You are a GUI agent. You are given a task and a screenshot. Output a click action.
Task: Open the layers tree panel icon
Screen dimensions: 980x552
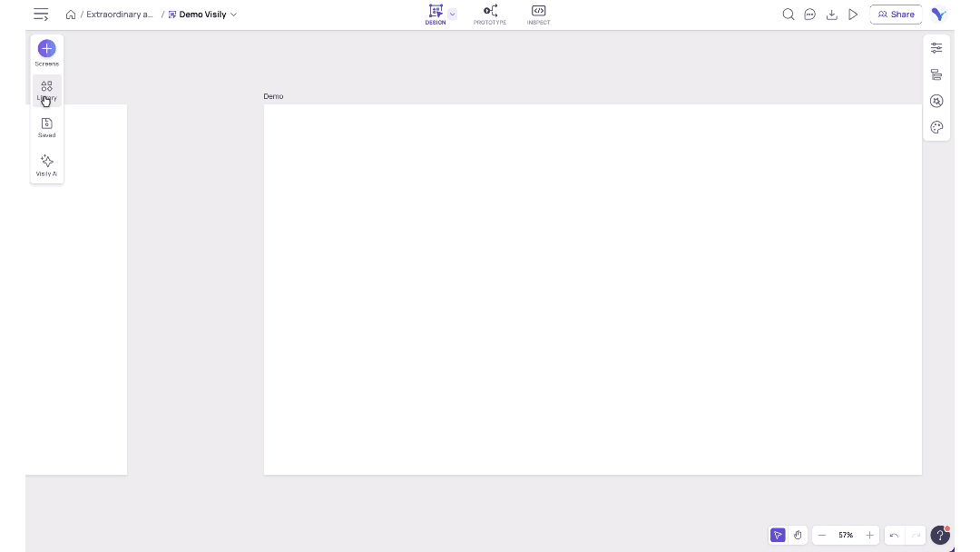tap(936, 74)
